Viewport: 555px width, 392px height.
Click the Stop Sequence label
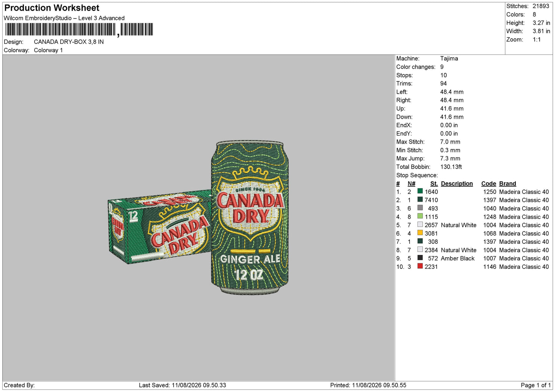417,175
